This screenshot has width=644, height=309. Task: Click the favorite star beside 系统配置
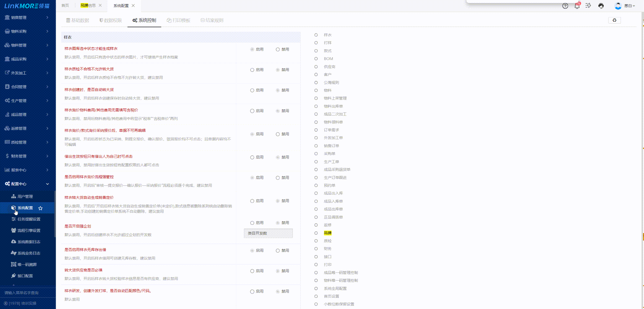(40, 208)
